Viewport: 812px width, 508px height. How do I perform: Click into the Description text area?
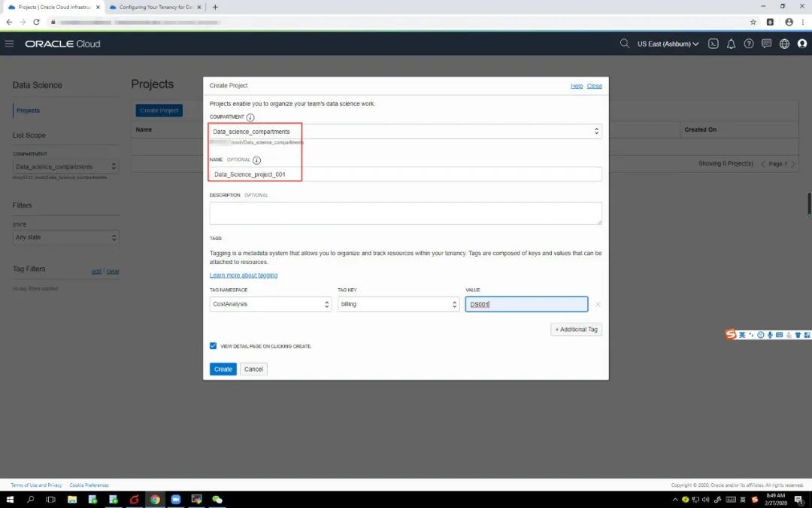coord(405,213)
